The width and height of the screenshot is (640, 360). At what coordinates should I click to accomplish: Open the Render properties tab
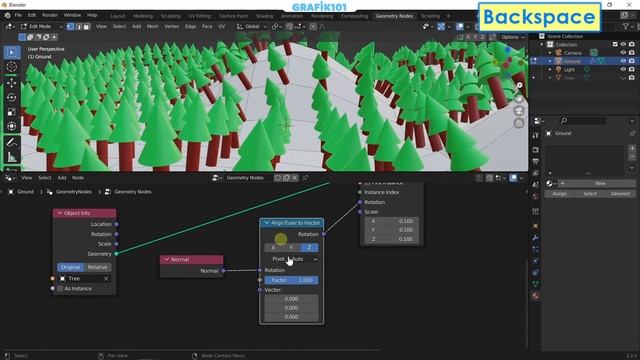point(536,150)
